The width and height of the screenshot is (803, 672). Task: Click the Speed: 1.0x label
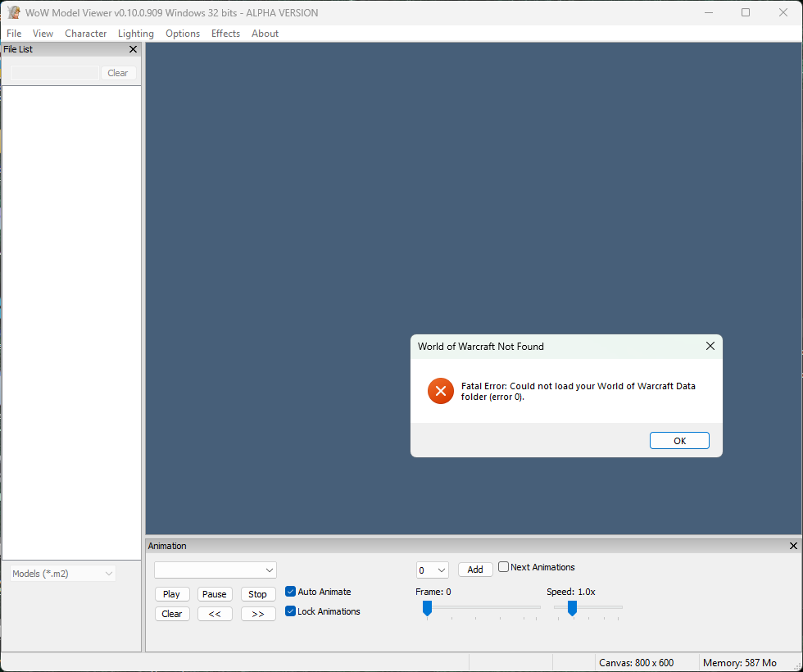coord(571,592)
